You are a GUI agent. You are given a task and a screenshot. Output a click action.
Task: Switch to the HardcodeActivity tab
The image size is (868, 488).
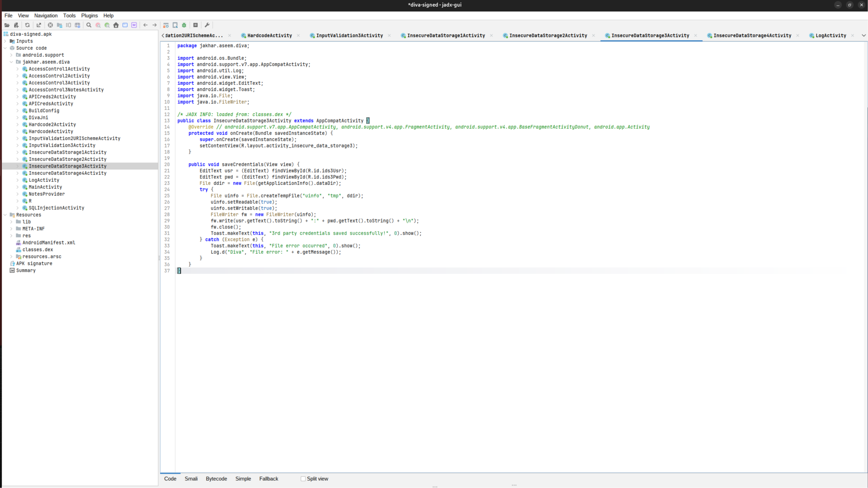[x=270, y=35]
